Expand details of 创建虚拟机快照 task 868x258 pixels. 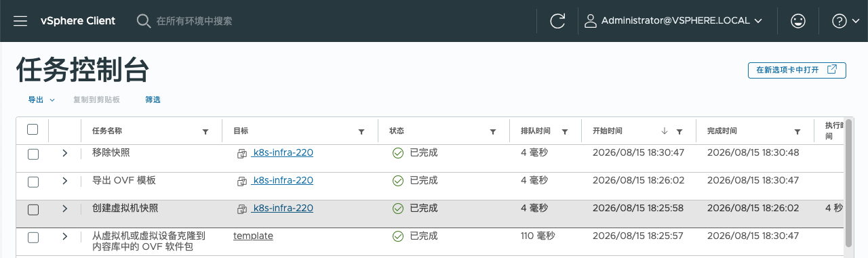click(x=65, y=209)
